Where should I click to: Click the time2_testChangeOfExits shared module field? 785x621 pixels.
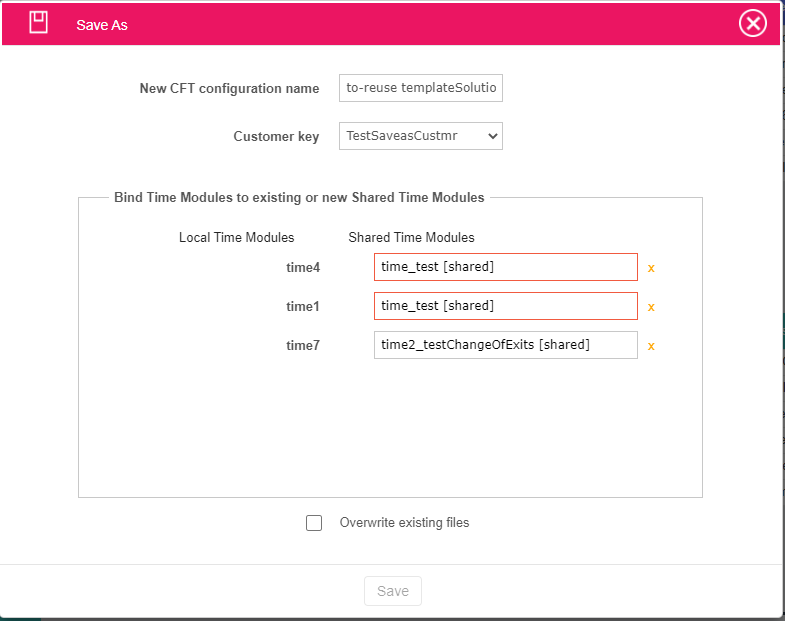(505, 345)
